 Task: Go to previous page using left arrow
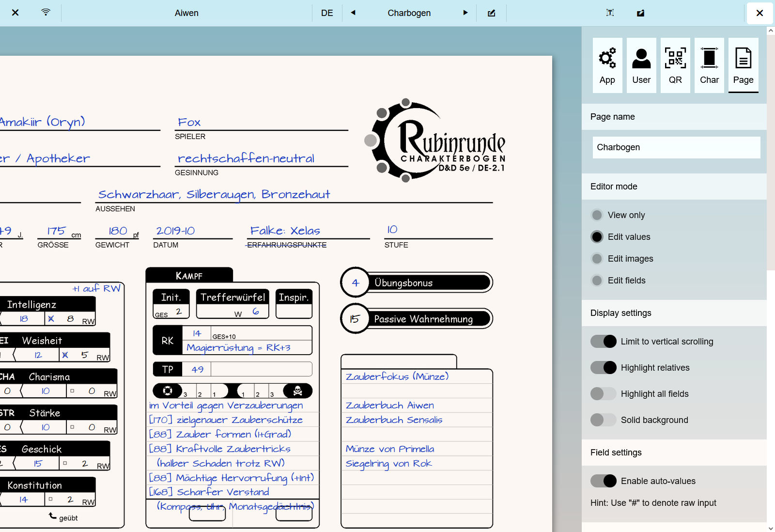pos(353,13)
